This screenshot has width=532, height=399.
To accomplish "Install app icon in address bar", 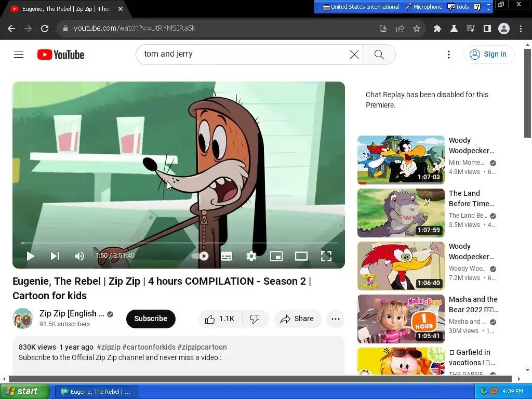I will point(383,29).
